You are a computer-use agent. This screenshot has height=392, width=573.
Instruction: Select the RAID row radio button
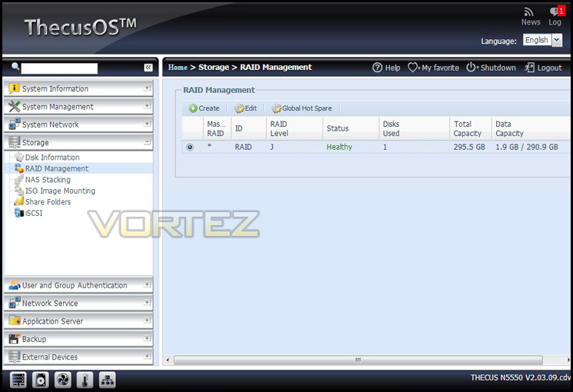click(190, 147)
